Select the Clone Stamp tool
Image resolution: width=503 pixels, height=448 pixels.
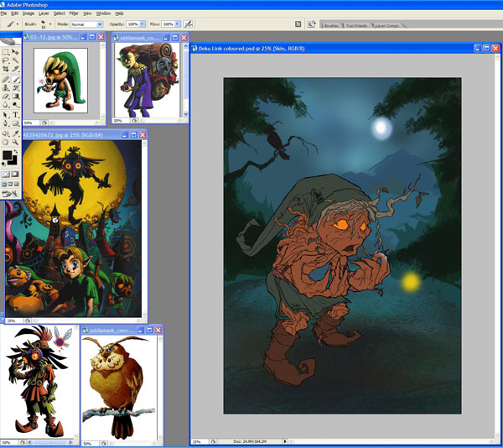(x=6, y=87)
